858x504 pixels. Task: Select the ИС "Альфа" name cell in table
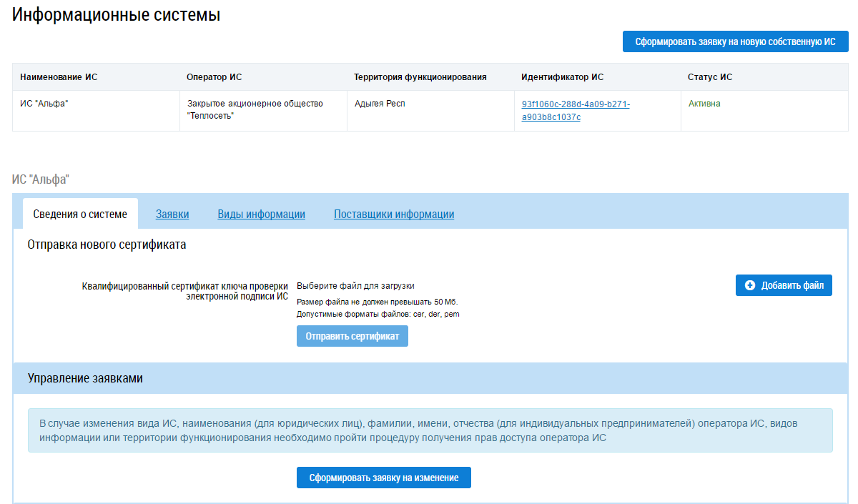point(49,104)
